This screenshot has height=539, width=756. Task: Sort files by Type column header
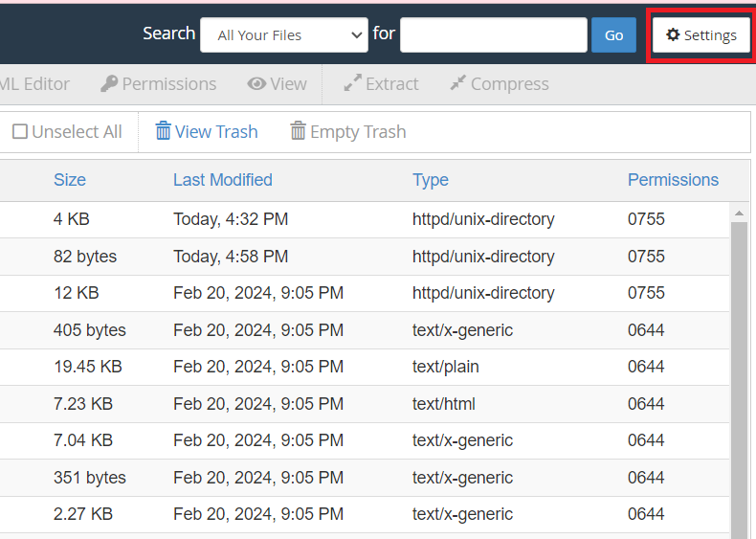(430, 180)
